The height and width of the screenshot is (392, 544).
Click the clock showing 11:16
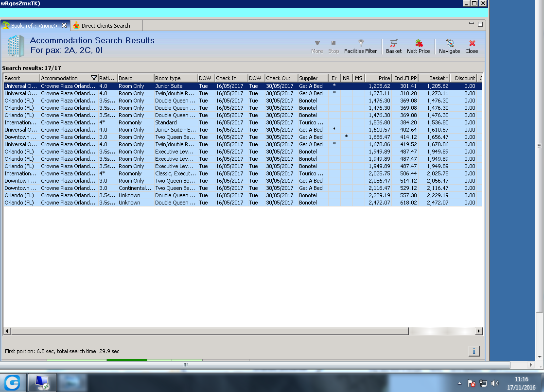[521, 379]
